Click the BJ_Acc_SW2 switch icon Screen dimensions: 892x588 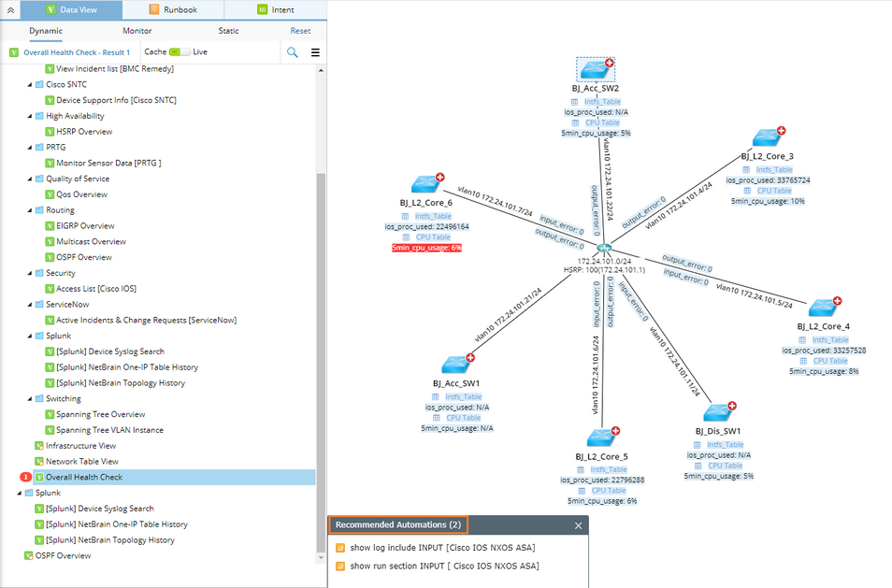click(596, 69)
